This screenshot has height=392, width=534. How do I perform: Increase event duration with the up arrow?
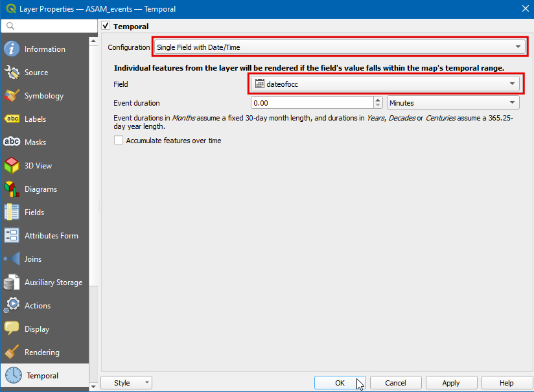click(378, 100)
